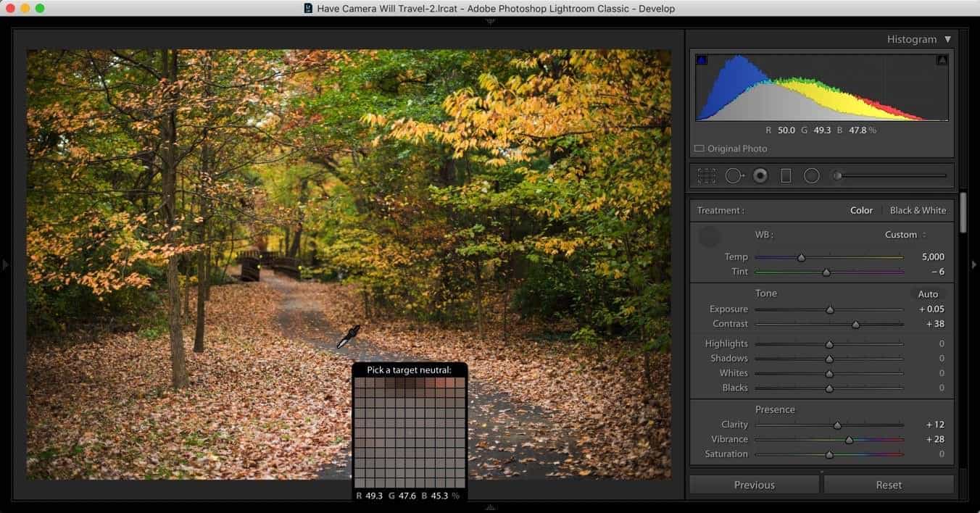Click the Highlights slider handle
The height and width of the screenshot is (513, 980).
[829, 344]
